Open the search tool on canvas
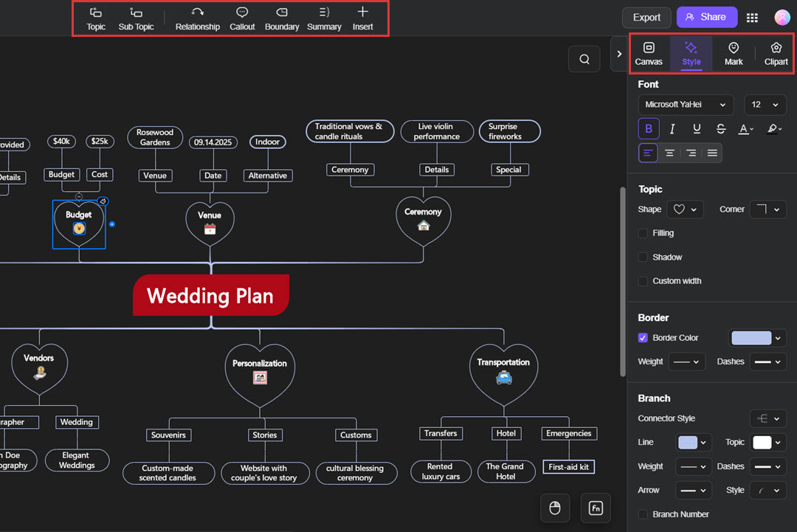Viewport: 797px width, 532px height. click(584, 58)
